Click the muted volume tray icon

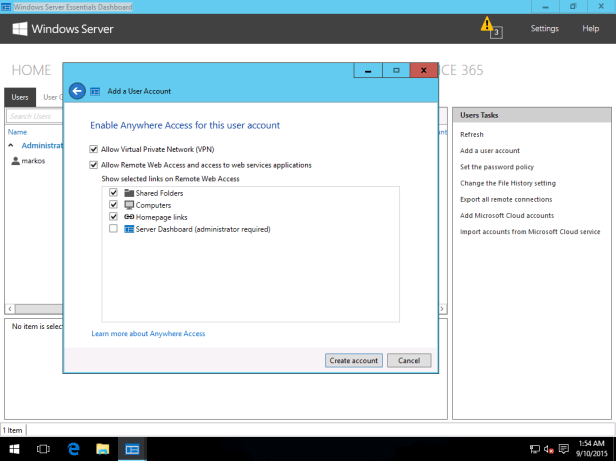550,450
